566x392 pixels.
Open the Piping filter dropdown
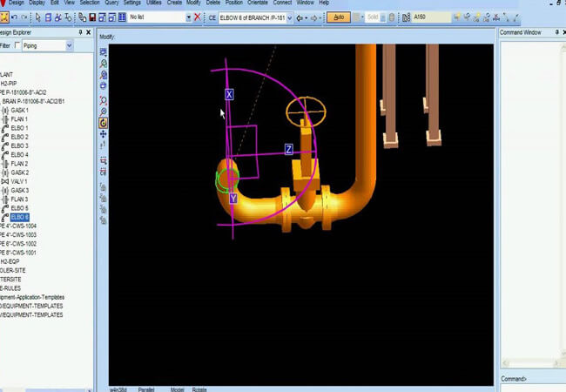tap(70, 45)
